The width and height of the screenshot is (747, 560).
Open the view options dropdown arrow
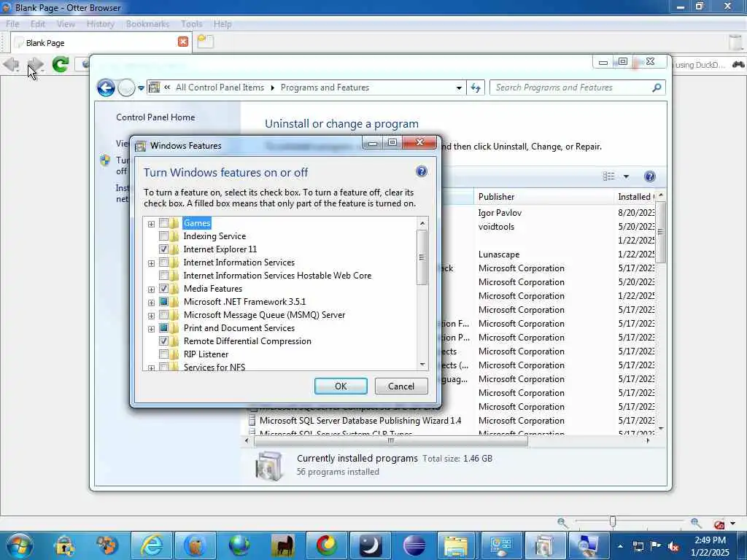point(626,176)
